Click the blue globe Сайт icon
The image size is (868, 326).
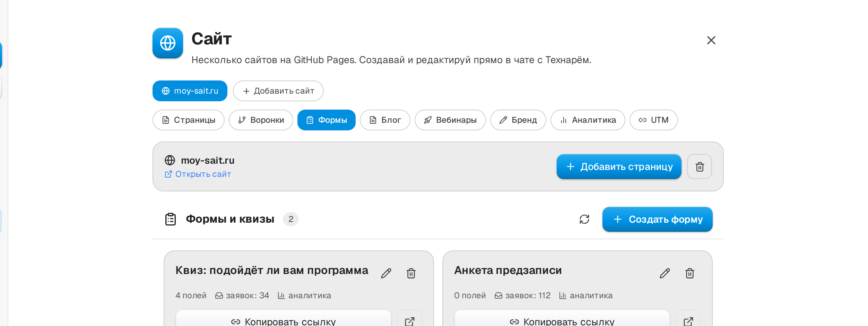click(x=168, y=43)
